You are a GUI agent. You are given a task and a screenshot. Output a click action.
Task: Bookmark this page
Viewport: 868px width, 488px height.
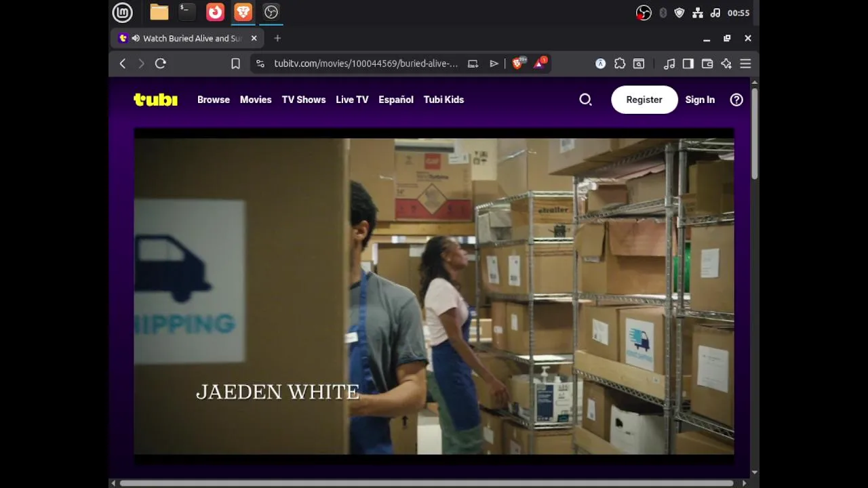[235, 64]
